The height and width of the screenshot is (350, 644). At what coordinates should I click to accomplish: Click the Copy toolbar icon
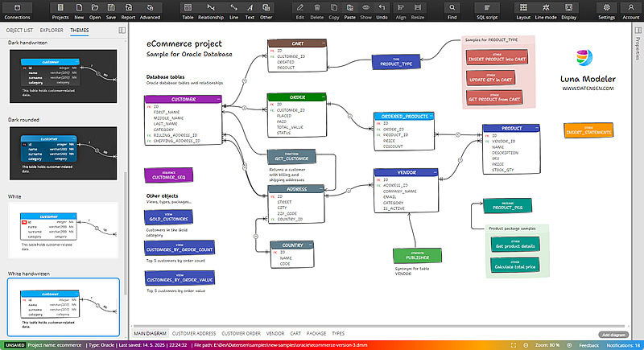click(x=334, y=11)
